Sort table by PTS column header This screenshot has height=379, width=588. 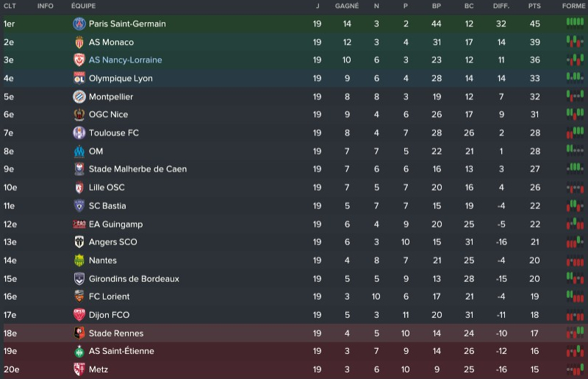click(534, 6)
